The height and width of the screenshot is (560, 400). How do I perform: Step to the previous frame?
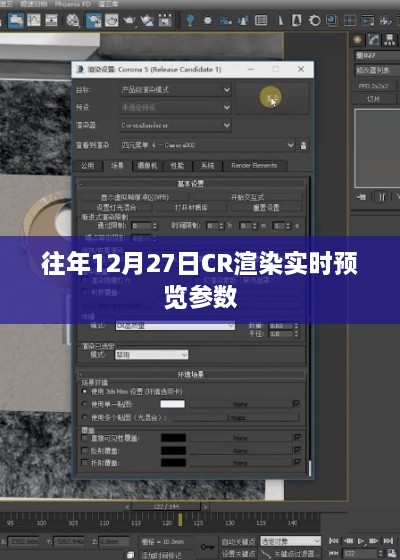(x=348, y=540)
